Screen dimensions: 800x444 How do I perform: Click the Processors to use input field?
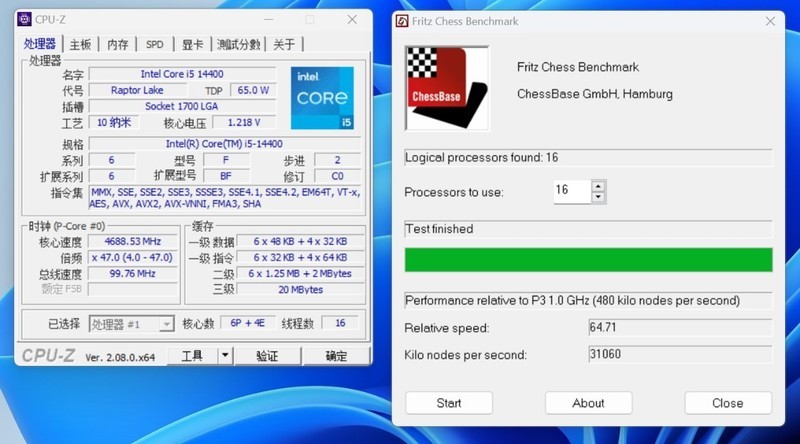tap(572, 191)
